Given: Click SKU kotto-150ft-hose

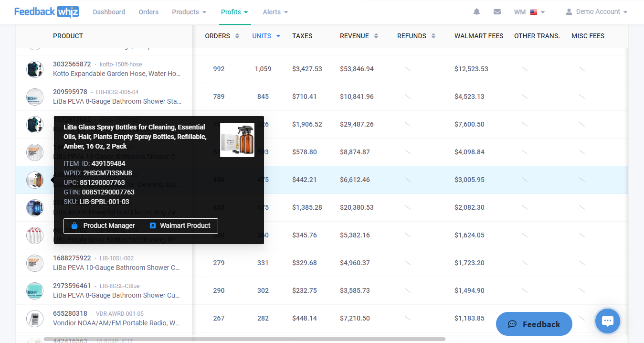Looking at the screenshot, I should tap(121, 64).
